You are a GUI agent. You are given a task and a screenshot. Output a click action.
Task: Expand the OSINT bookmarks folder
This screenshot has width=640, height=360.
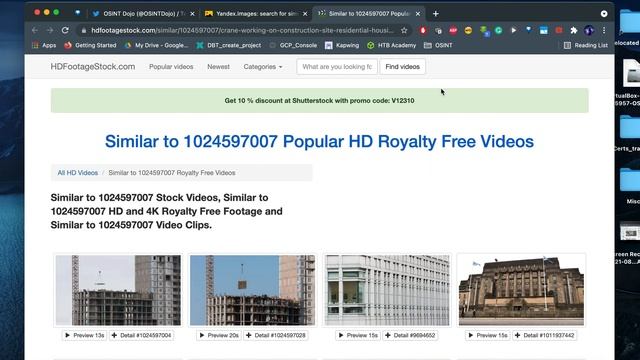click(438, 45)
